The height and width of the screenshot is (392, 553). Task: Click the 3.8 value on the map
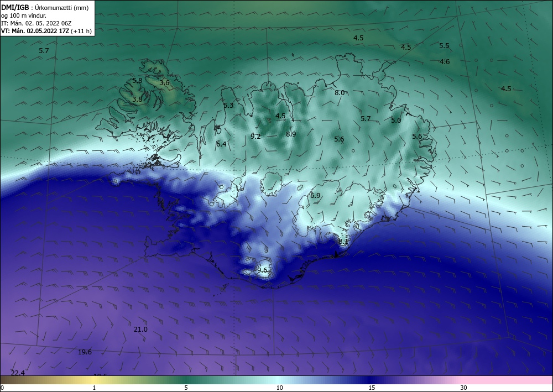137,100
